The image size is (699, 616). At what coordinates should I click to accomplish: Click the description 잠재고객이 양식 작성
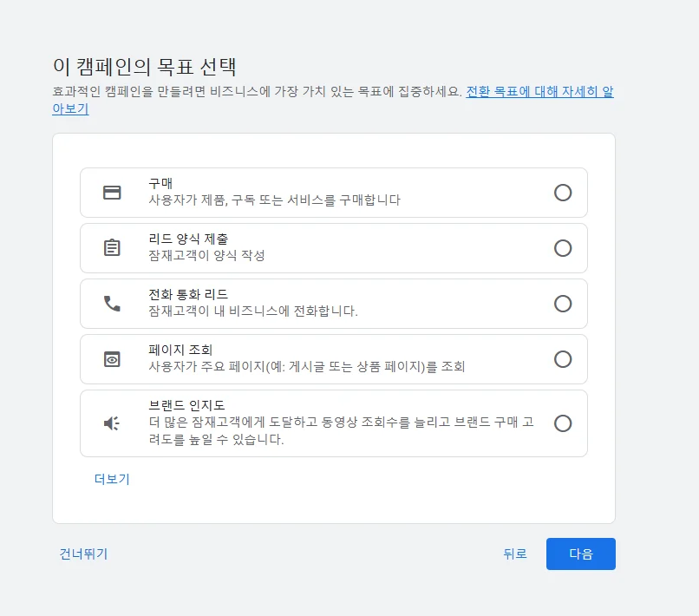(x=207, y=255)
